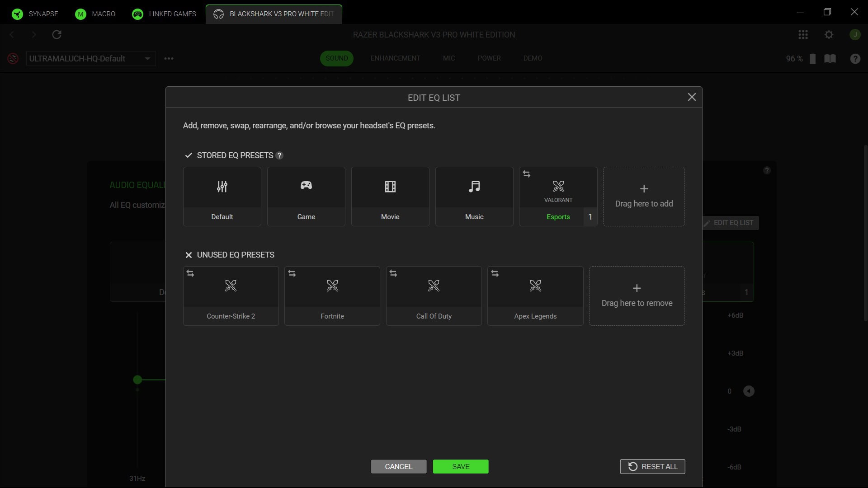Open the modules grid icon
868x488 pixels.
coord(803,35)
